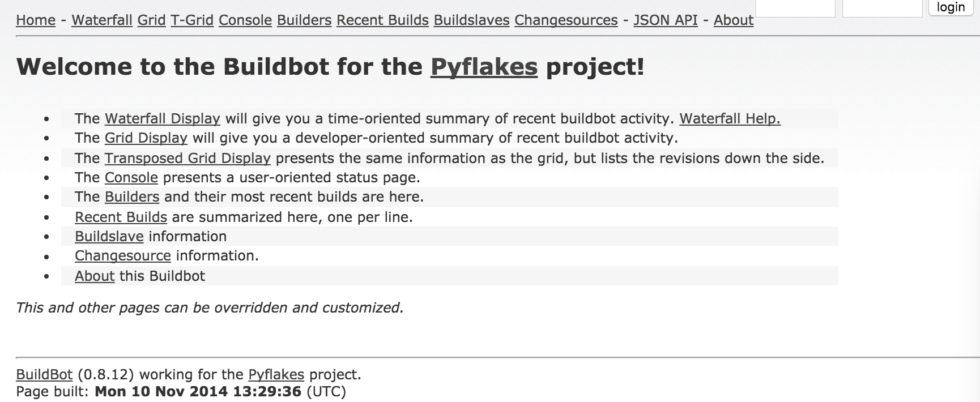Select JSON API in the navigation bar
980x402 pixels.
tap(664, 20)
